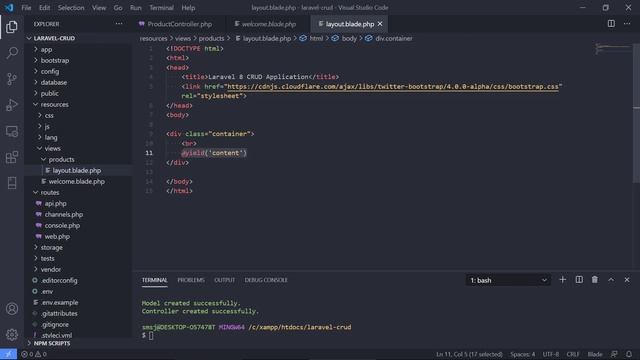
Task: Select layout.blade.php in file tree
Action: [77, 171]
